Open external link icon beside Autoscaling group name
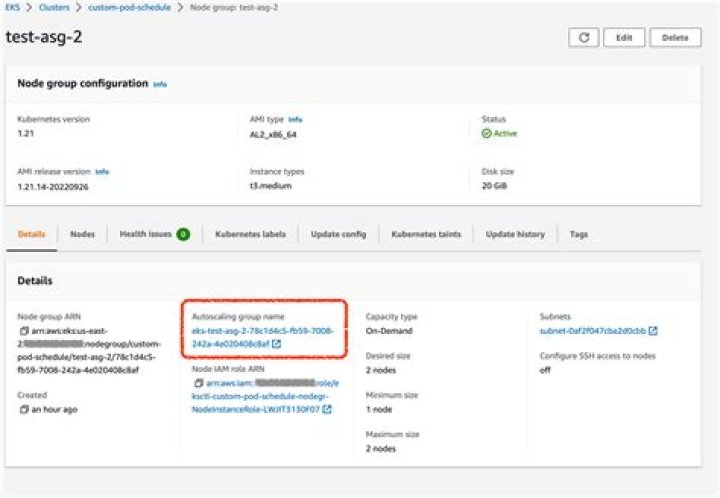This screenshot has height=498, width=720. (x=276, y=344)
